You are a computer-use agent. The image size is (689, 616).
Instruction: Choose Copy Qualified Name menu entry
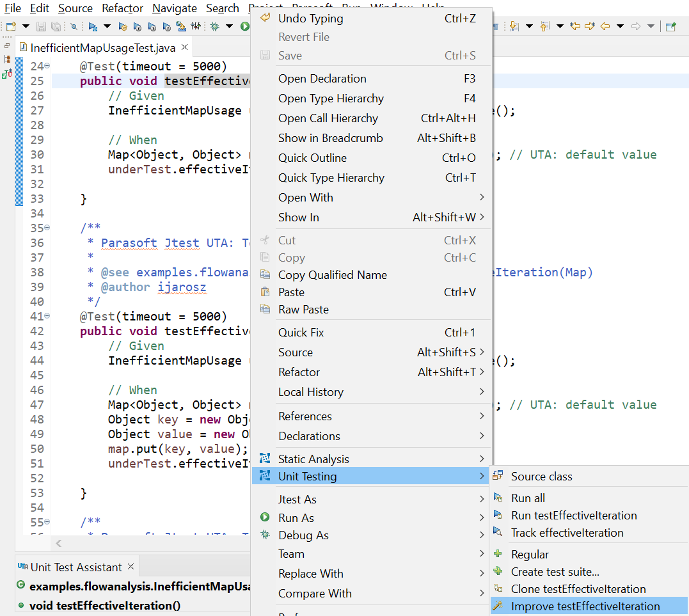(371, 274)
